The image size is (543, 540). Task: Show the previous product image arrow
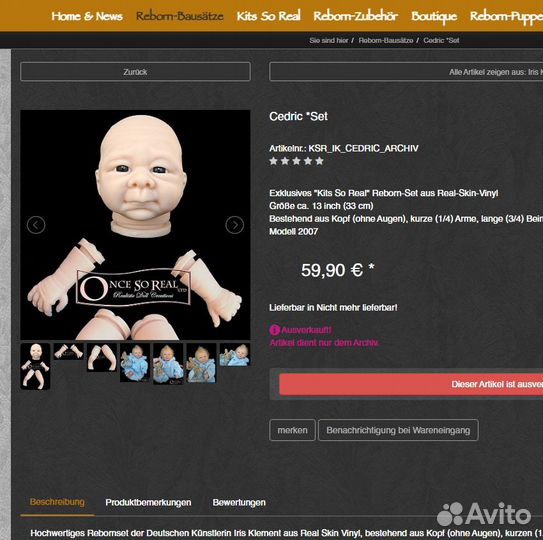click(36, 225)
